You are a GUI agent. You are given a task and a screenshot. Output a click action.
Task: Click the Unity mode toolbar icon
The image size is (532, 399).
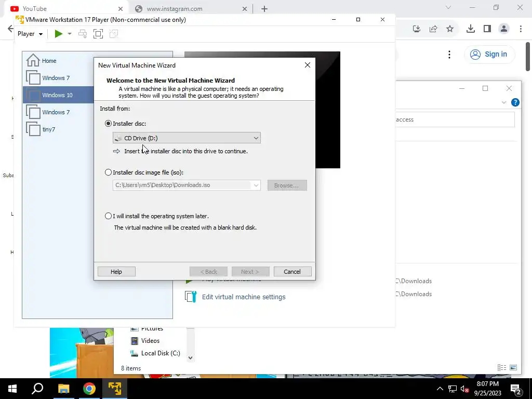pyautogui.click(x=114, y=34)
